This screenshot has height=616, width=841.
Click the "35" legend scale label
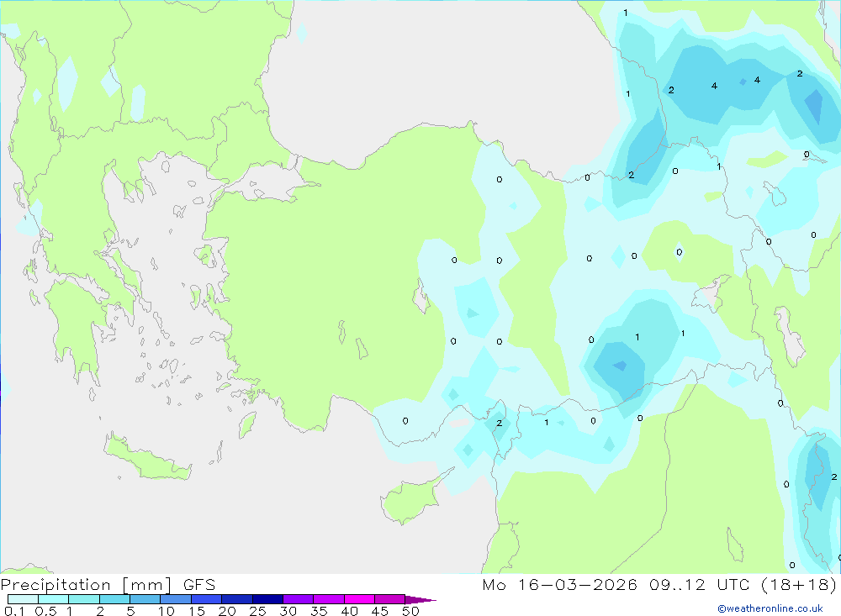(319, 611)
